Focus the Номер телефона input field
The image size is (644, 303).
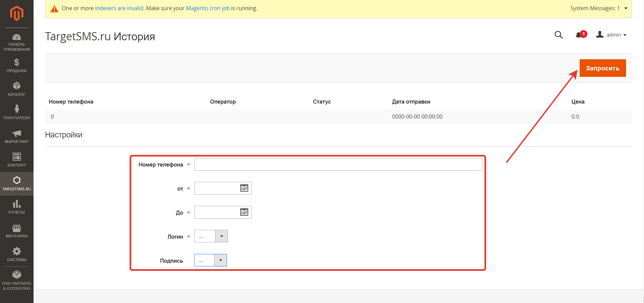pos(338,165)
